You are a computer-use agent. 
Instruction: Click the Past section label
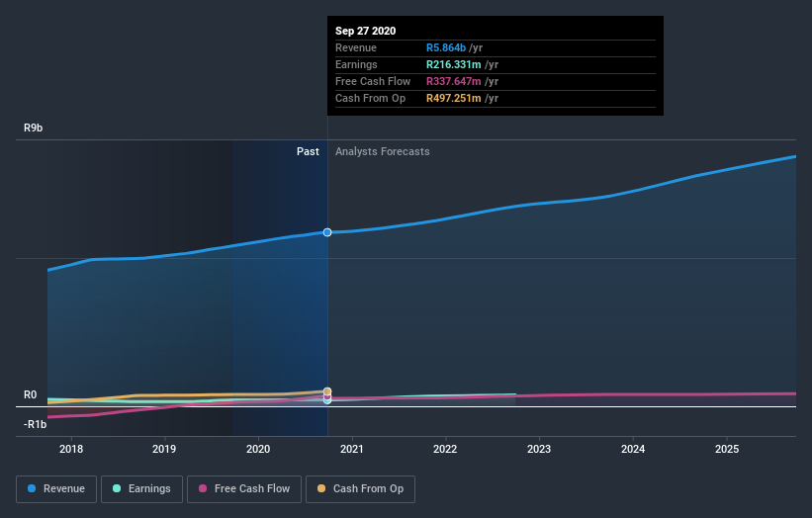[x=308, y=151]
